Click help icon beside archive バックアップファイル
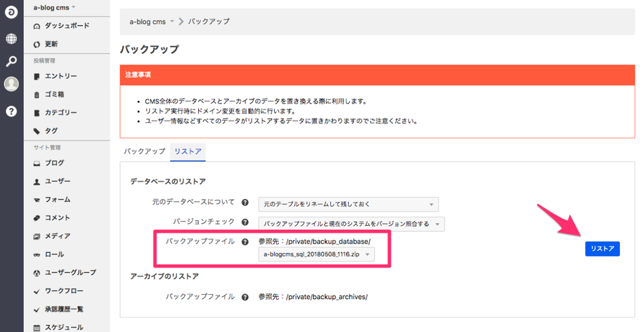644x332 pixels. [x=245, y=296]
